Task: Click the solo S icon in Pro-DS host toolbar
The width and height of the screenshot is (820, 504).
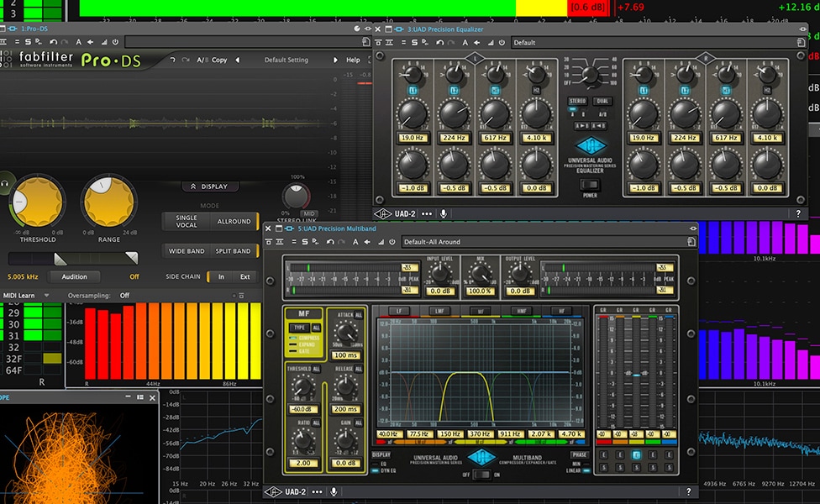Action: (28, 42)
